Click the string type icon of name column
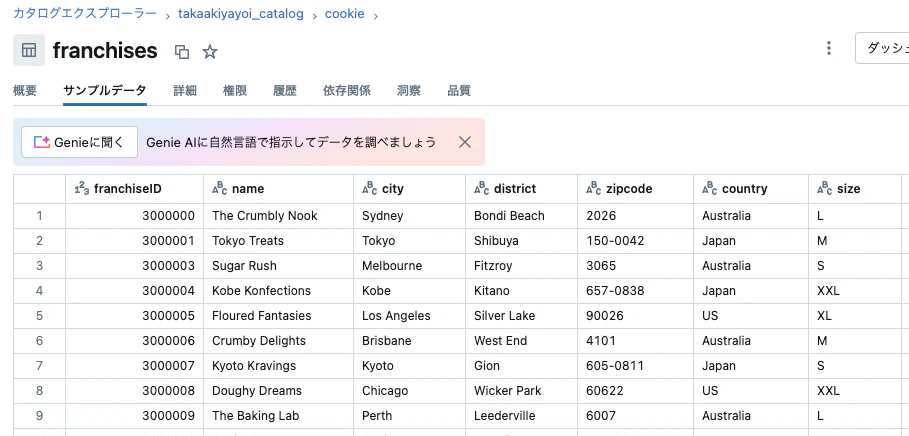909x436 pixels. tap(219, 189)
